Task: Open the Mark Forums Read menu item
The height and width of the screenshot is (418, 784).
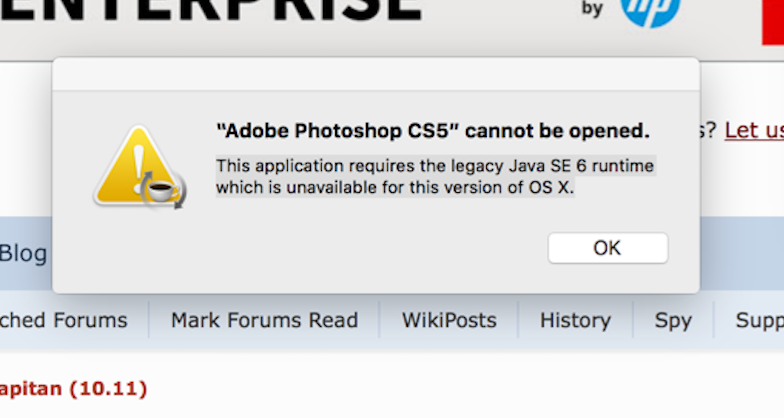Action: [264, 320]
